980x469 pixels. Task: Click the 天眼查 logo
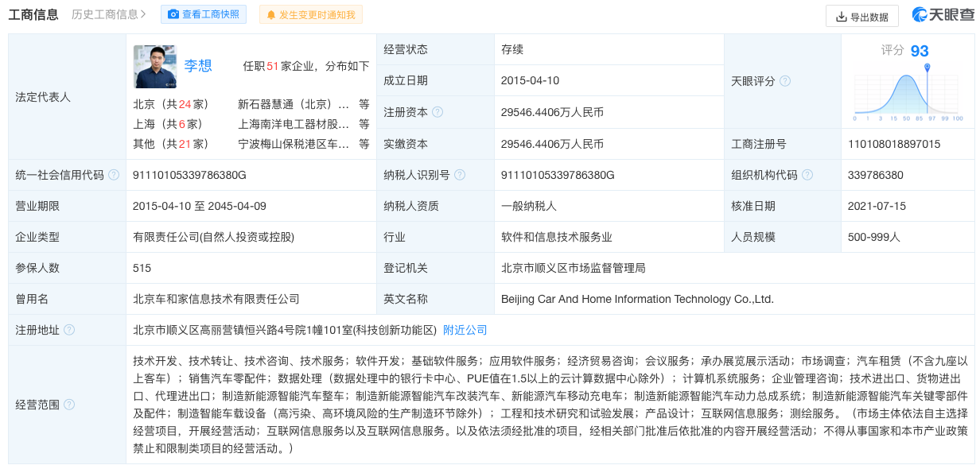click(x=943, y=14)
